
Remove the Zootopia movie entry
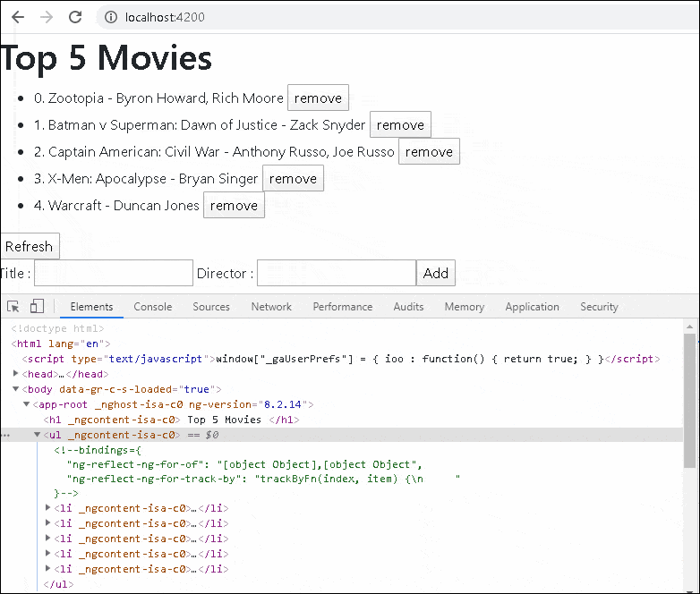point(318,98)
